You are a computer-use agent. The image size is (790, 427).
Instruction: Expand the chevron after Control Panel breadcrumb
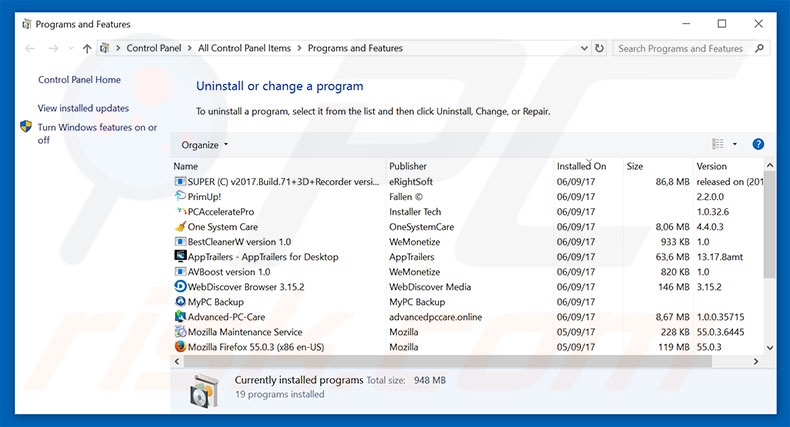point(189,48)
